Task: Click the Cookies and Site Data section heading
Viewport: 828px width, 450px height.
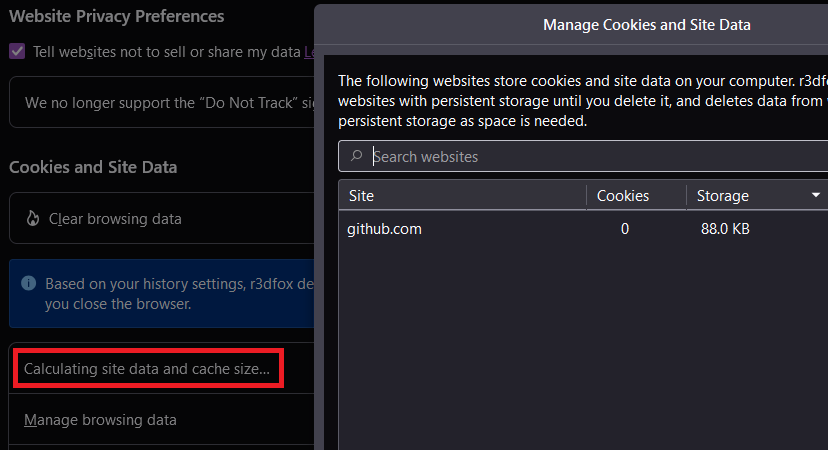Action: [93, 167]
